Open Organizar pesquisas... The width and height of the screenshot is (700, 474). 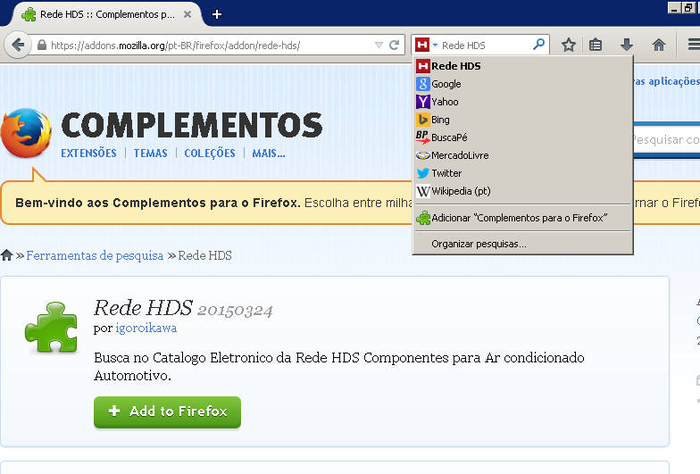click(523, 244)
